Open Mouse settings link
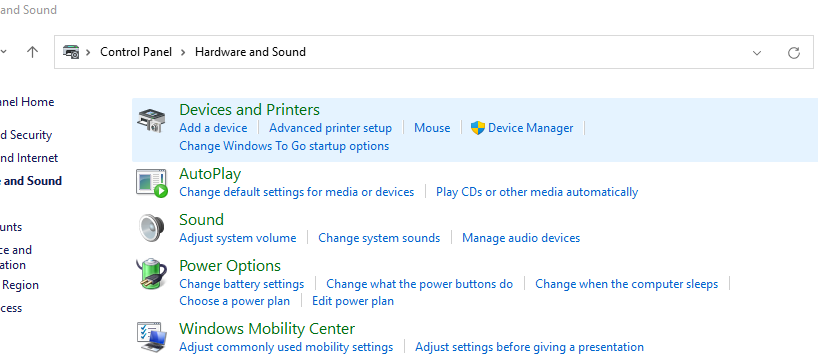Image resolution: width=818 pixels, height=363 pixels. click(432, 128)
